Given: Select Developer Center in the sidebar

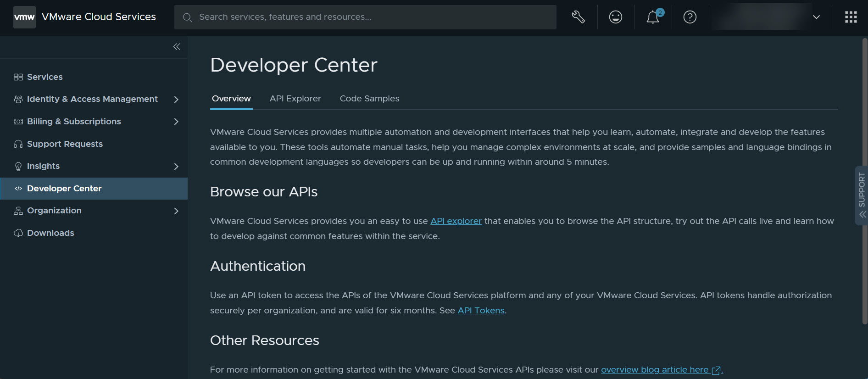Looking at the screenshot, I should point(94,189).
